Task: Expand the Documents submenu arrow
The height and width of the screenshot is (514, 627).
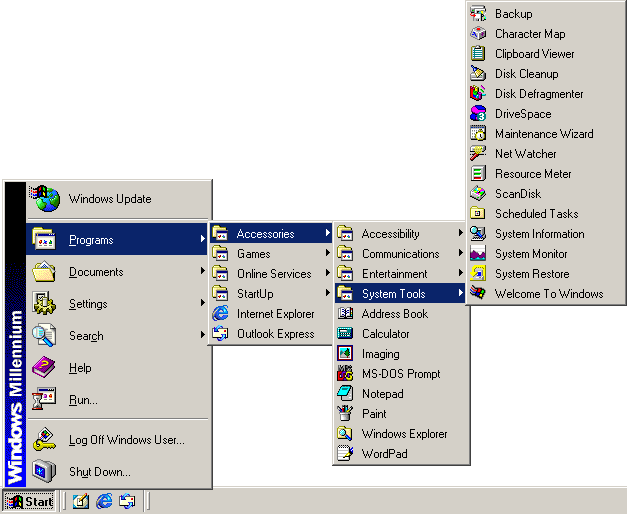Action: pyautogui.click(x=202, y=271)
